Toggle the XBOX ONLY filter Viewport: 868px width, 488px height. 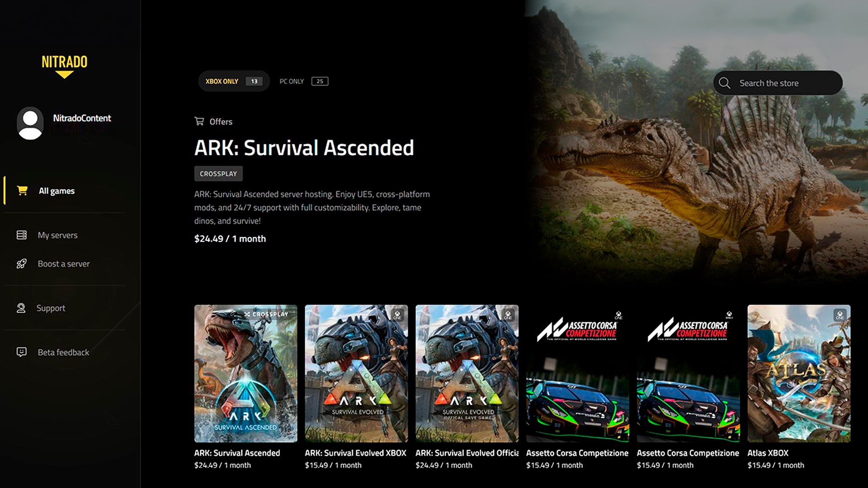tap(233, 81)
